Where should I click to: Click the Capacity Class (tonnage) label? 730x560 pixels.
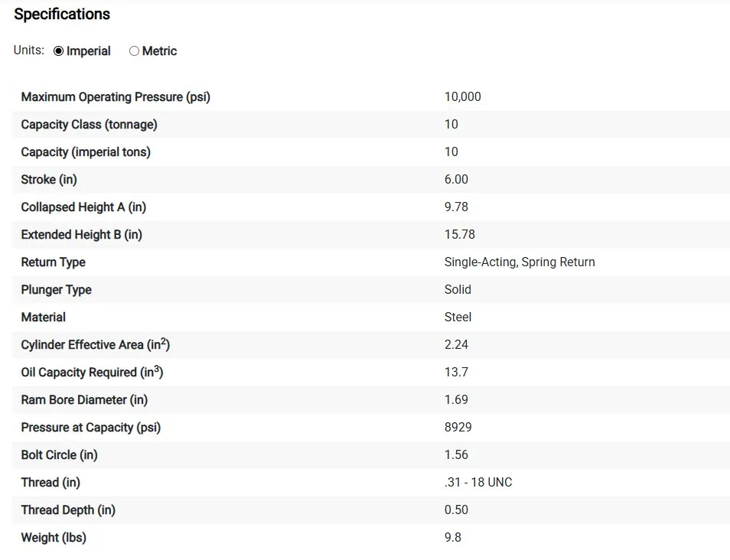(x=89, y=124)
